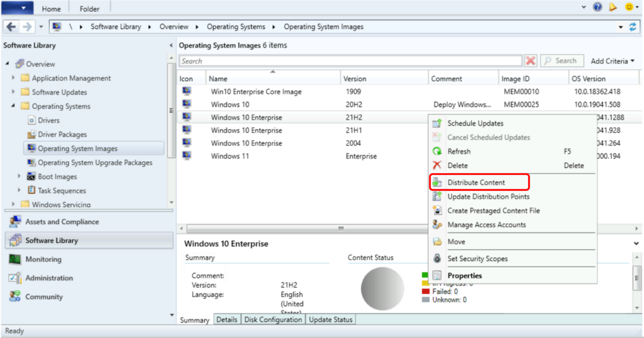Expand the Task Sequences tree node
This screenshot has height=338, width=644.
[x=19, y=190]
